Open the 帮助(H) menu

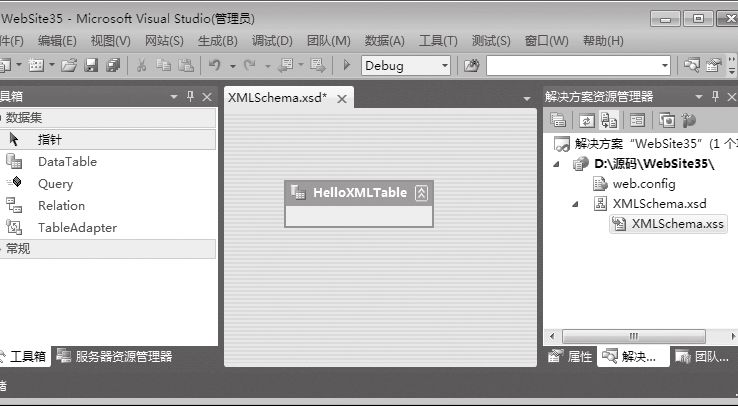click(x=603, y=41)
